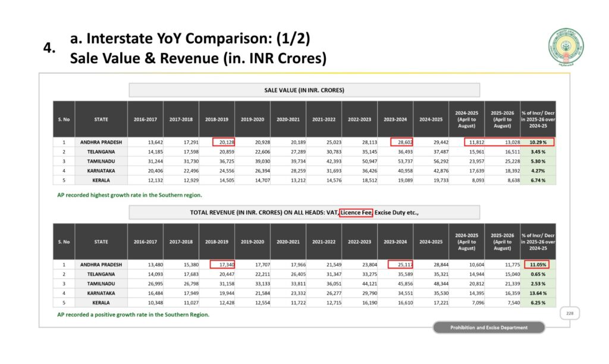Click the slide number 4 beside the title

(x=49, y=49)
